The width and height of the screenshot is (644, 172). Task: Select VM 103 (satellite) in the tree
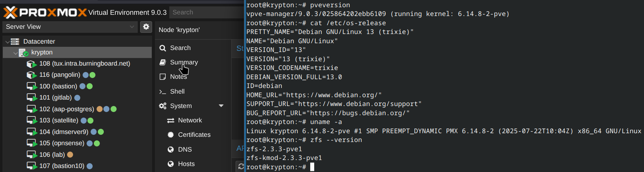pos(58,120)
